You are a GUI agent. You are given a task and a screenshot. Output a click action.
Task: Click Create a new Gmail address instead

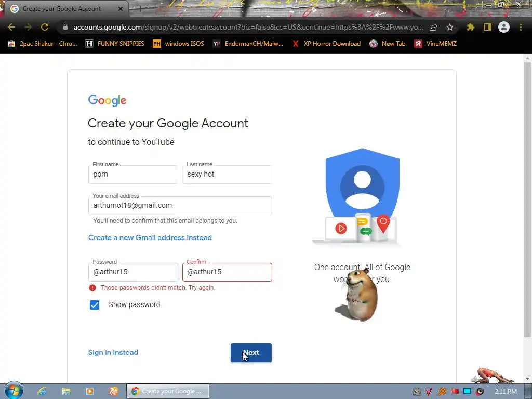pyautogui.click(x=150, y=237)
